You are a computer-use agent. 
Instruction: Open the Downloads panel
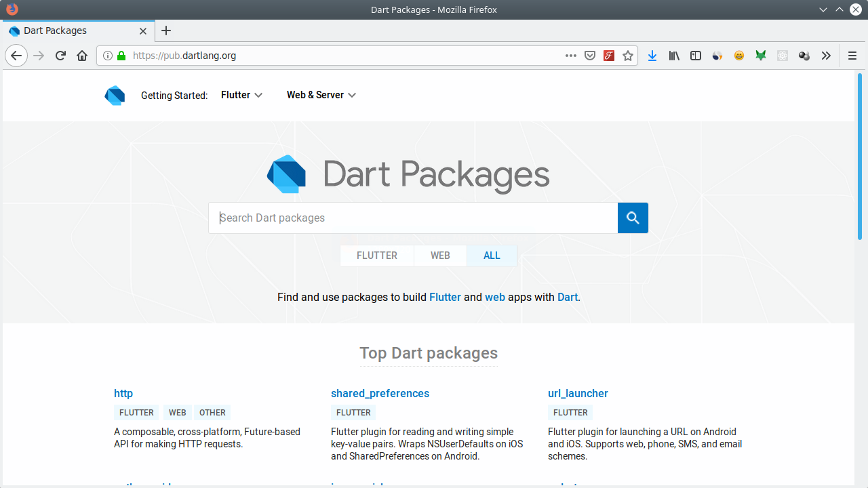652,56
